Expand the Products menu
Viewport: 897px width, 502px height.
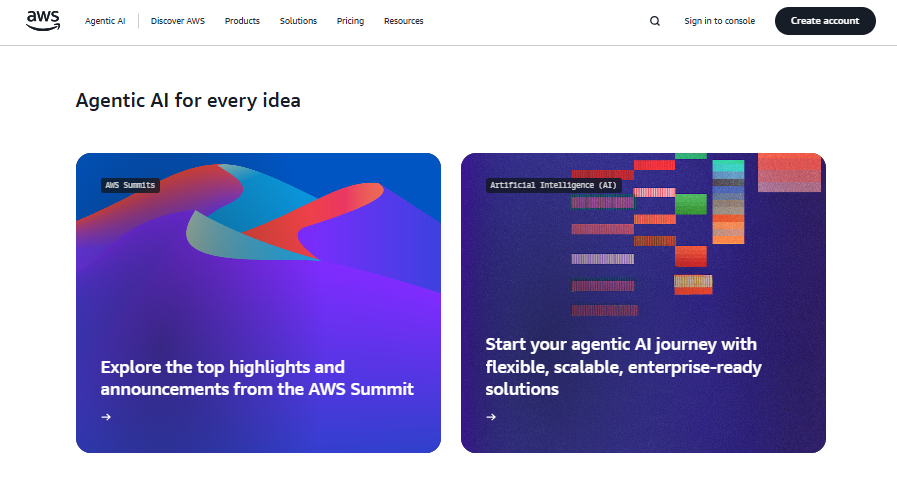click(242, 21)
